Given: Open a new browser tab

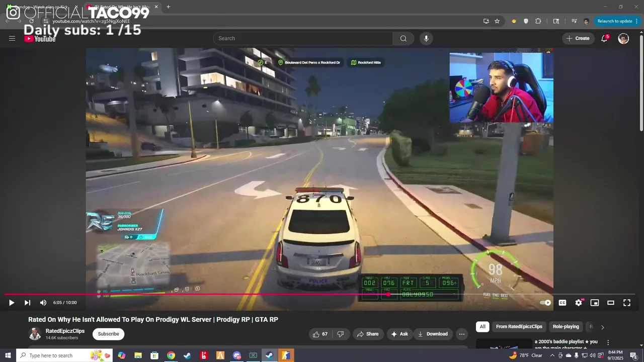Looking at the screenshot, I should [x=168, y=7].
